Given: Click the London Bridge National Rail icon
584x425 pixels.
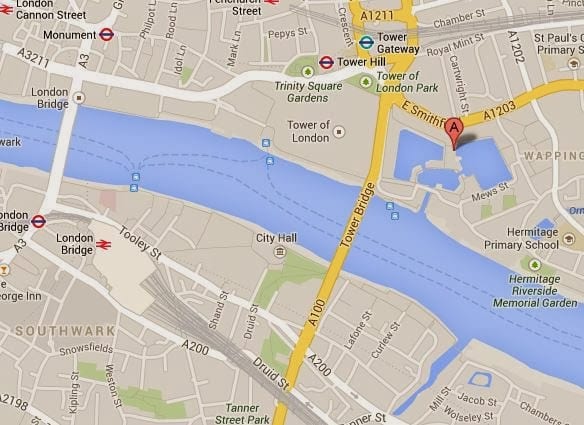Looking at the screenshot, I should 104,245.
